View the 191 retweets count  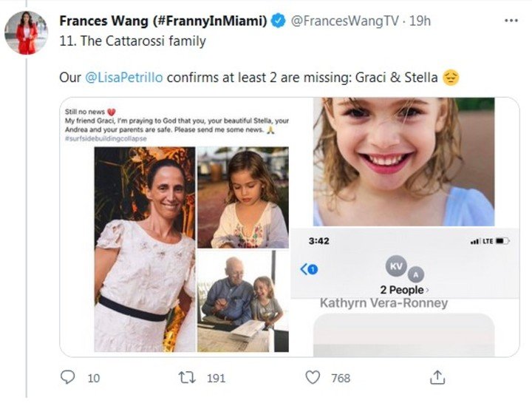(x=216, y=378)
